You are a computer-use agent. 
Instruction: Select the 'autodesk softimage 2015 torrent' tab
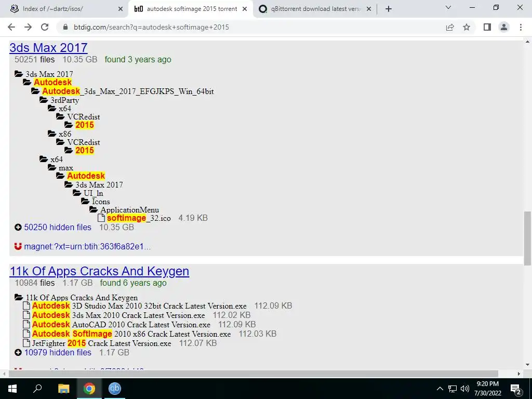coord(191,9)
